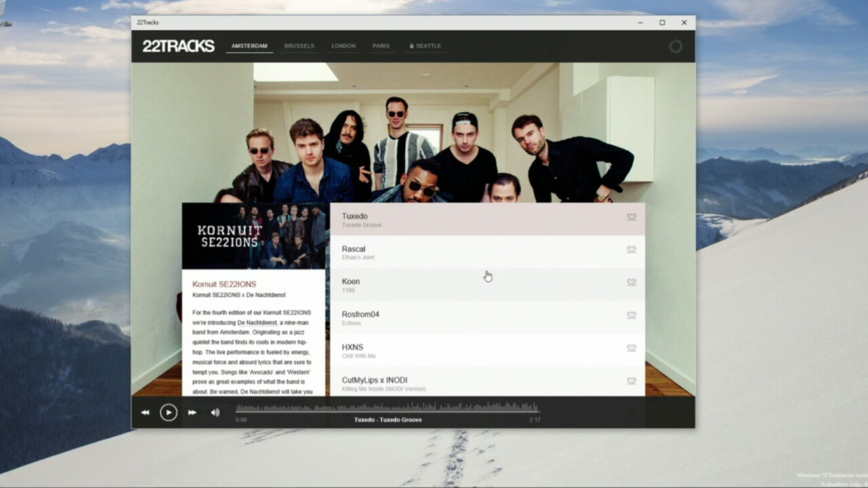
Task: Skip to the previous track
Action: tap(145, 412)
